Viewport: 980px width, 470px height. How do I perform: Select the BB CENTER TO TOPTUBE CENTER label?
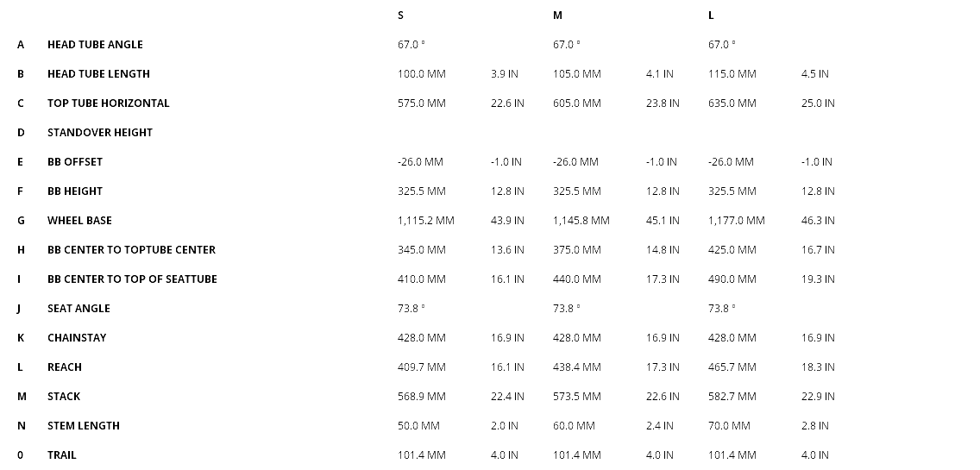coord(131,250)
